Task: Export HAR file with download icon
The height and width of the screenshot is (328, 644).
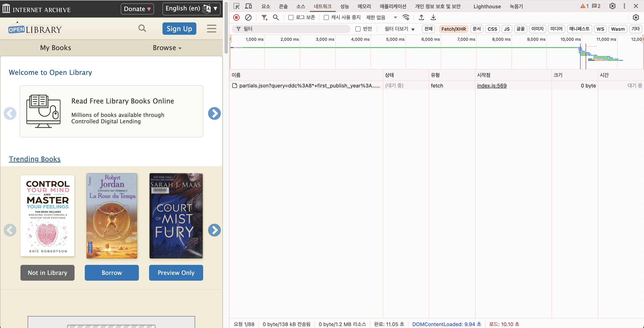Action: tap(433, 17)
